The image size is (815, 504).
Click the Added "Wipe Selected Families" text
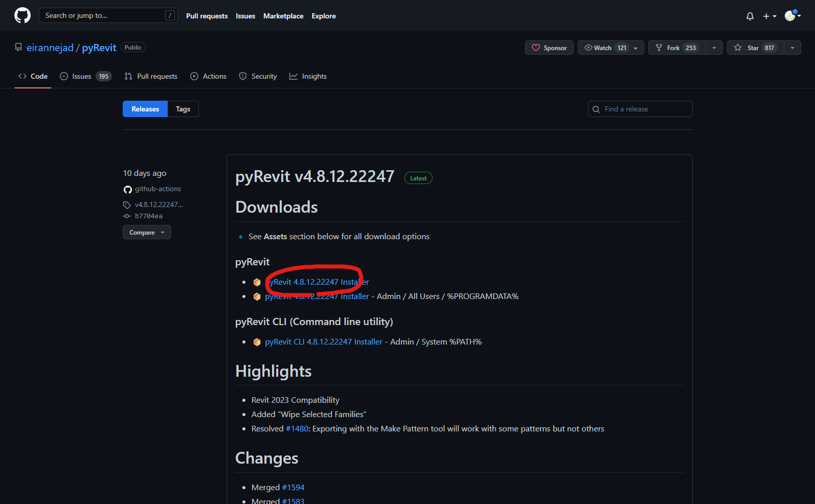pyautogui.click(x=309, y=415)
